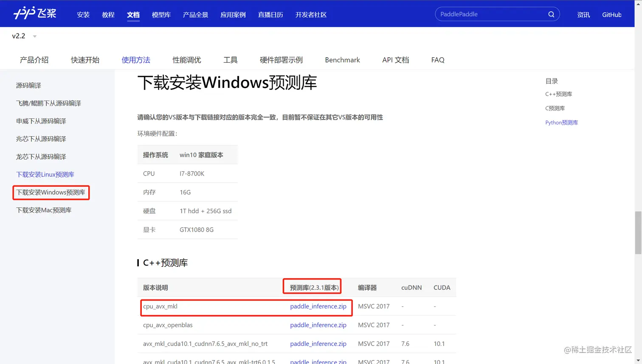Download paddle_inference.zip for cpu_avx_mkl

[318, 306]
